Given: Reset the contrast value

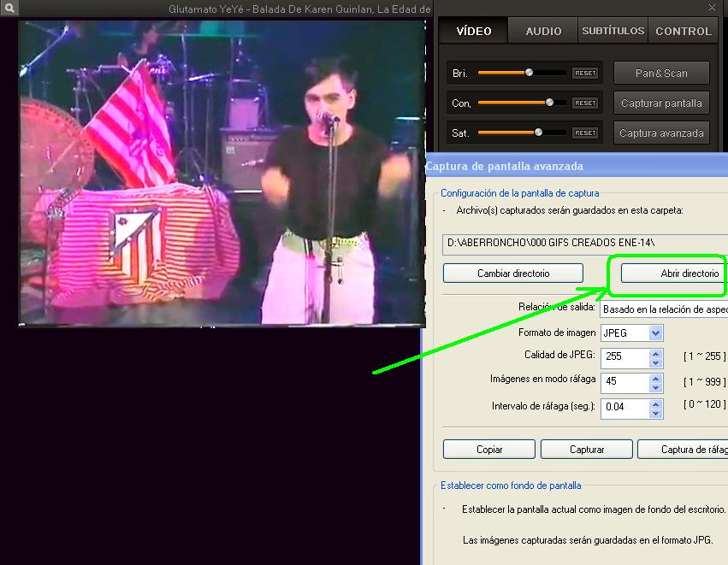Looking at the screenshot, I should click(585, 103).
